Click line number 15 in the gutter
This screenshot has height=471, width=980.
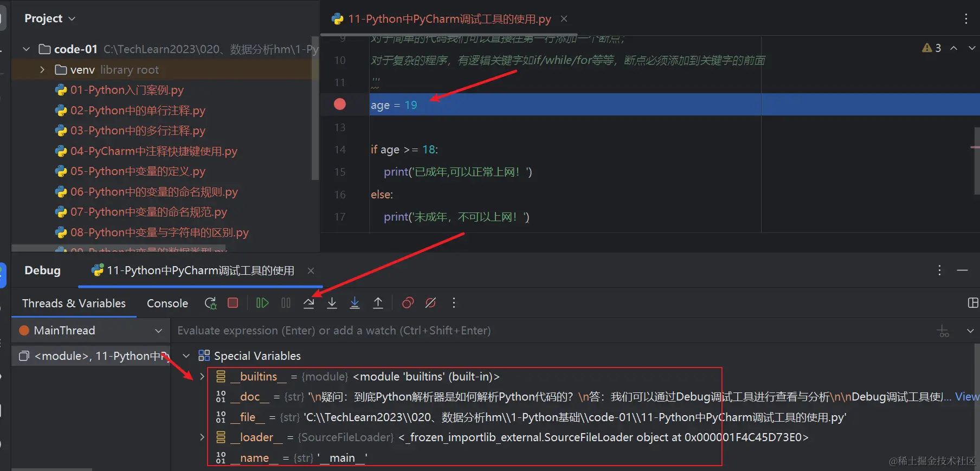340,172
